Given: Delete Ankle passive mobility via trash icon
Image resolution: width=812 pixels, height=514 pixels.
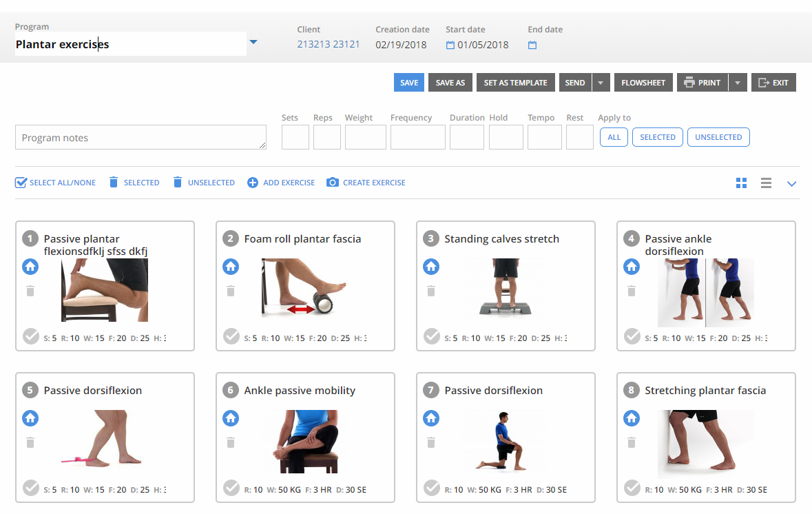Looking at the screenshot, I should 231,442.
